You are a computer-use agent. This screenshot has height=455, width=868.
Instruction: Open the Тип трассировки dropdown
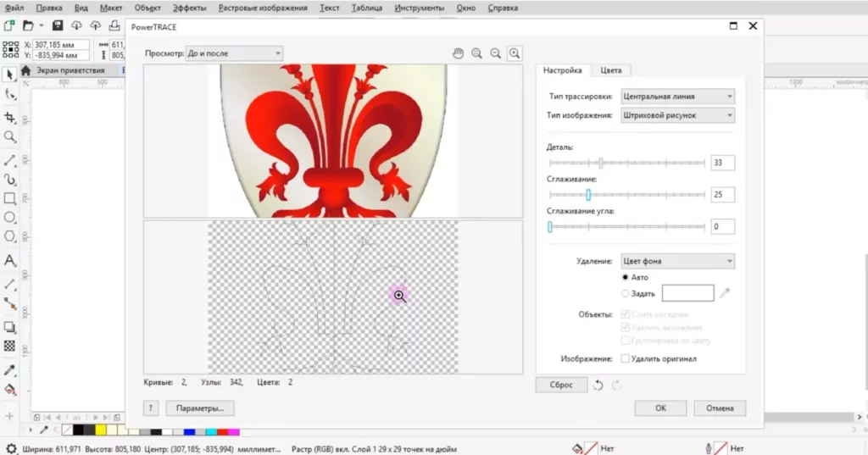pos(677,97)
